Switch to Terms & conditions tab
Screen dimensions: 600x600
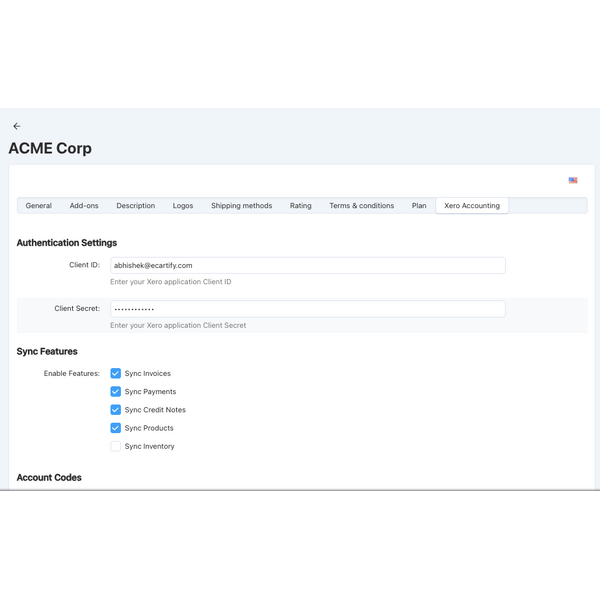pyautogui.click(x=361, y=206)
